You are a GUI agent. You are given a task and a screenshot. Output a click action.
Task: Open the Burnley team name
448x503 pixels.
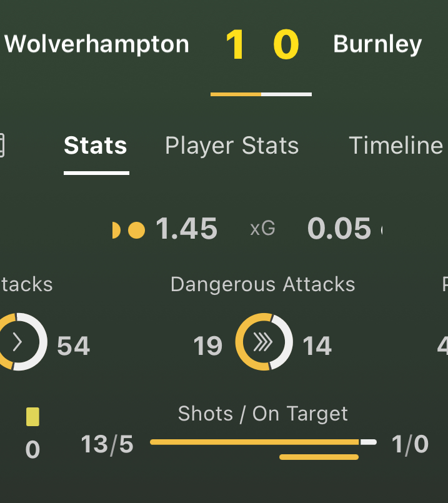coord(377,44)
